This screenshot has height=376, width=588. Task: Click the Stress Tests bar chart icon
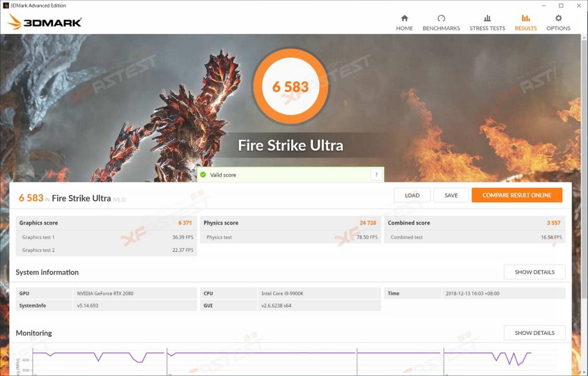point(487,18)
